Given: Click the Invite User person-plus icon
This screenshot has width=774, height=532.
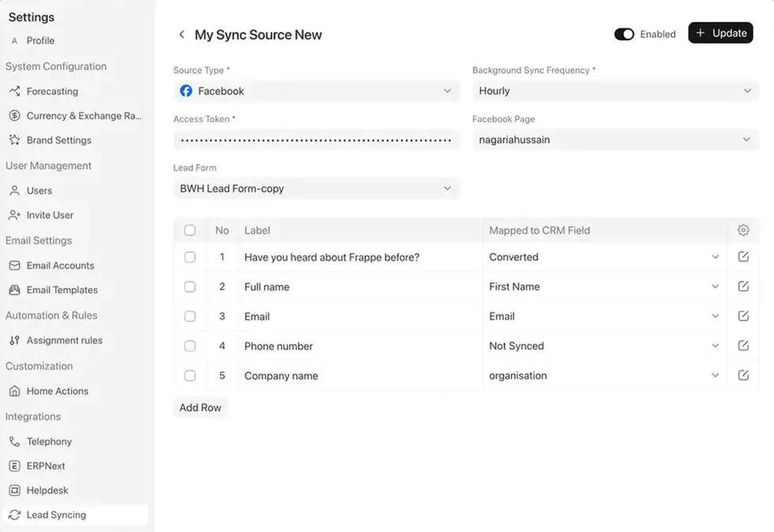Looking at the screenshot, I should pyautogui.click(x=14, y=215).
